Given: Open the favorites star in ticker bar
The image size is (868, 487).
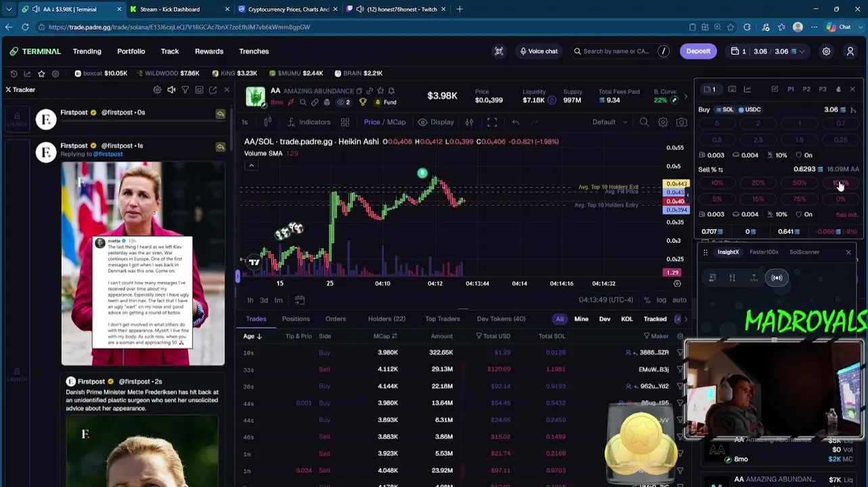Looking at the screenshot, I should point(41,73).
